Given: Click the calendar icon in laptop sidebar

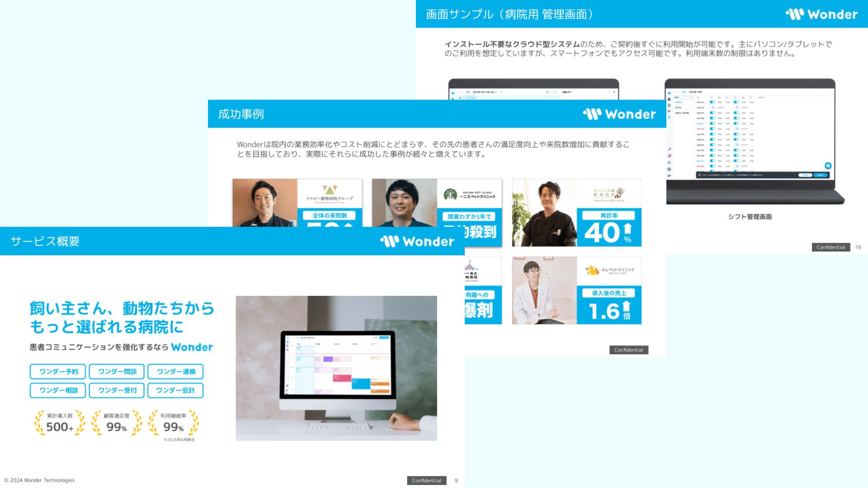Looking at the screenshot, I should (x=669, y=99).
